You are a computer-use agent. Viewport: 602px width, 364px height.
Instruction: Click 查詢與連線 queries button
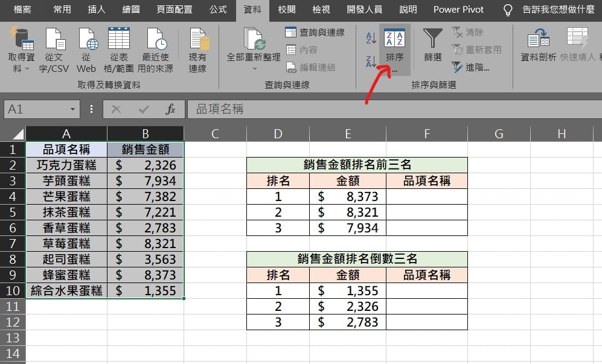click(315, 33)
